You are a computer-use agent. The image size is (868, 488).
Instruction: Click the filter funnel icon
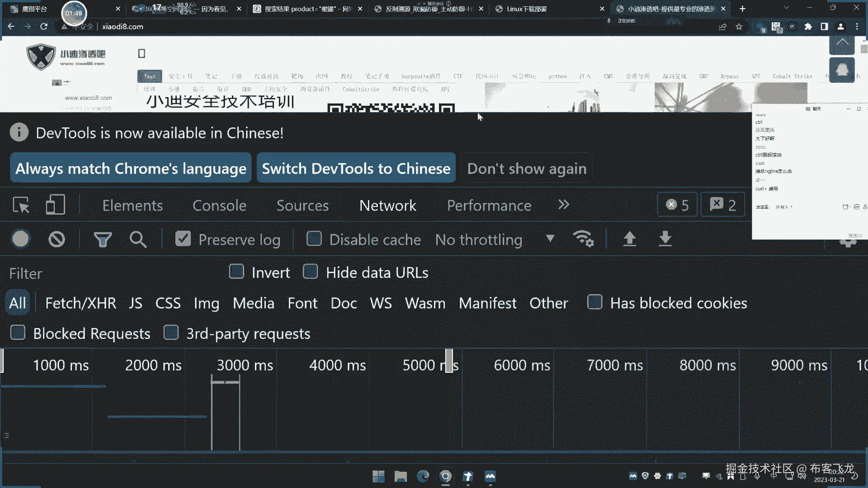pyautogui.click(x=103, y=239)
